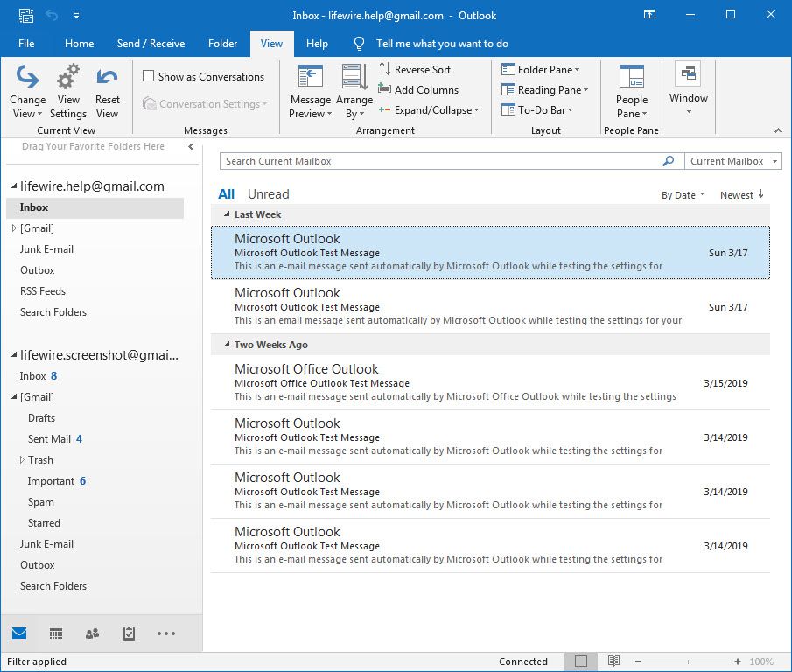Switch to Tasks view
The image size is (792, 672).
[129, 633]
